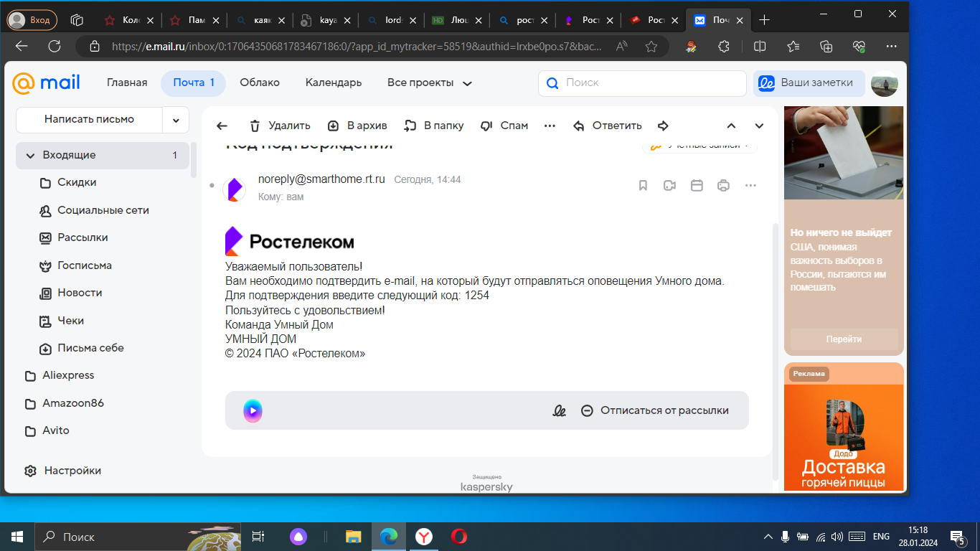This screenshot has width=980, height=551.
Task: Play the message with the round play button
Action: click(x=253, y=410)
